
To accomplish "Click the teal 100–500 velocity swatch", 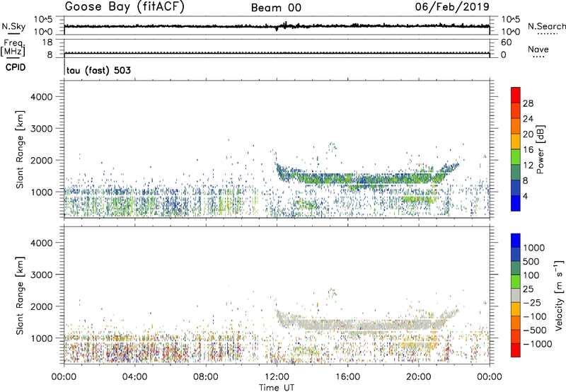I will tap(516, 268).
